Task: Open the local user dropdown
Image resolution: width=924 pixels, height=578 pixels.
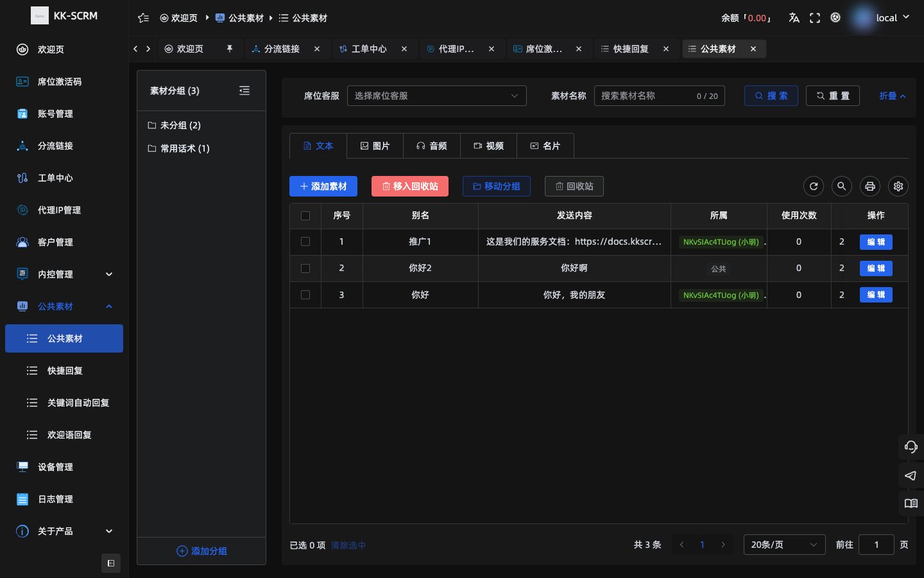Action: [x=881, y=18]
